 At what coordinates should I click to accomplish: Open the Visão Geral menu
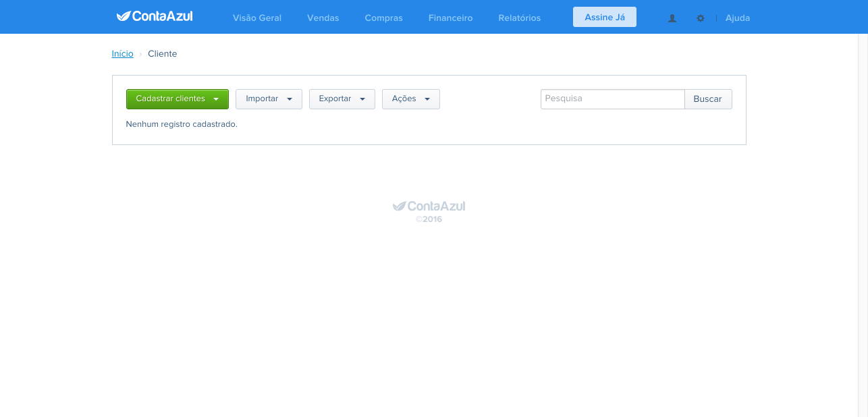[257, 18]
